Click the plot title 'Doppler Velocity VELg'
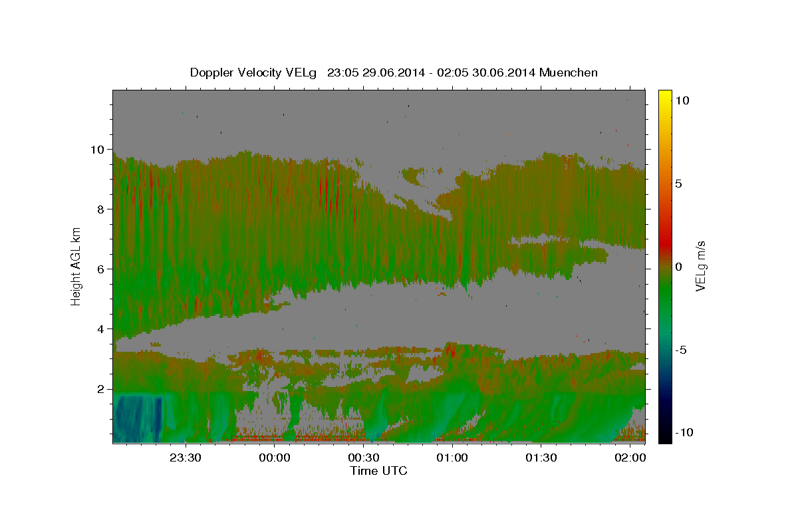The width and height of the screenshot is (798, 532). coord(255,72)
